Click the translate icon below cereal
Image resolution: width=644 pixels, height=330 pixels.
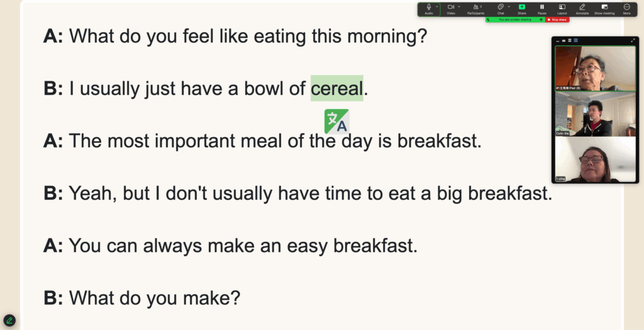click(336, 122)
